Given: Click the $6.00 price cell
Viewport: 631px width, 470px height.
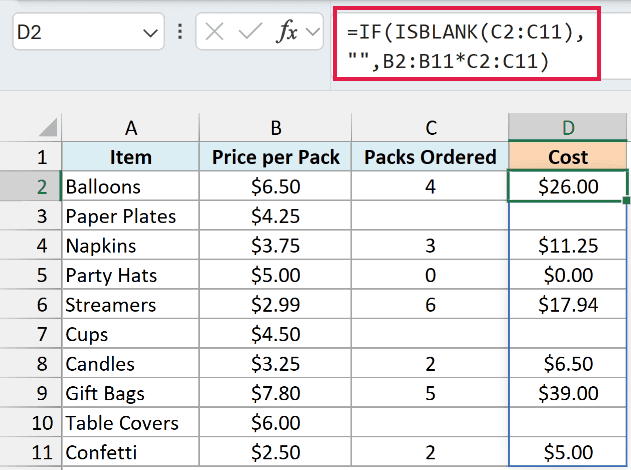Looking at the screenshot, I should coord(276,423).
